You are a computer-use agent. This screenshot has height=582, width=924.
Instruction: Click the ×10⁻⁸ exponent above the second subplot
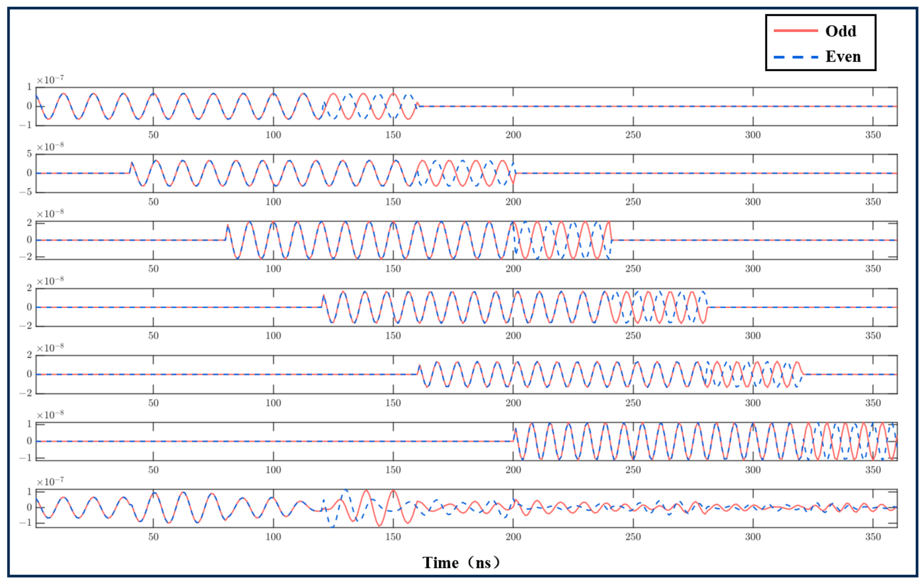[x=50, y=147]
